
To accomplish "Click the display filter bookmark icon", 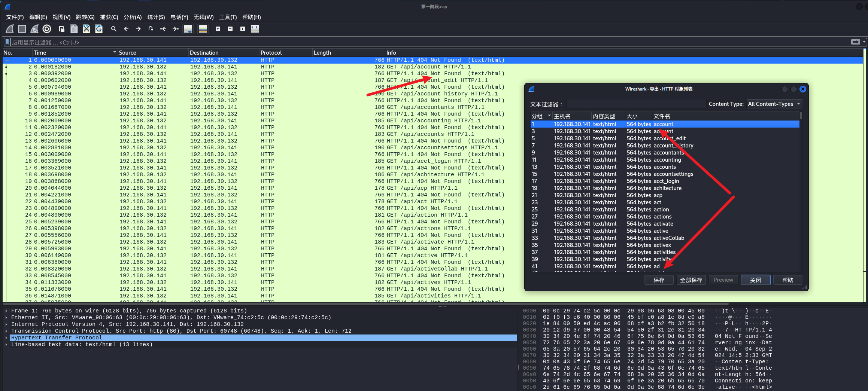I will 7,42.
